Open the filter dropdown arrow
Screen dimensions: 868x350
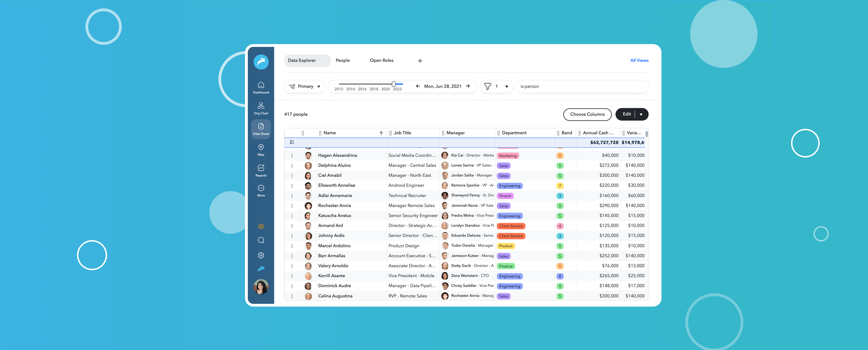point(506,86)
